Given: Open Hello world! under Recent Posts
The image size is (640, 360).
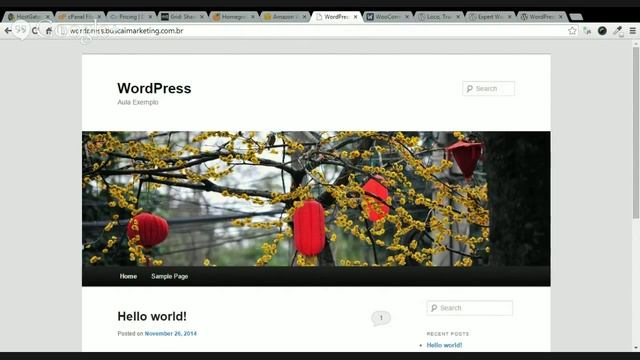Looking at the screenshot, I should point(444,345).
